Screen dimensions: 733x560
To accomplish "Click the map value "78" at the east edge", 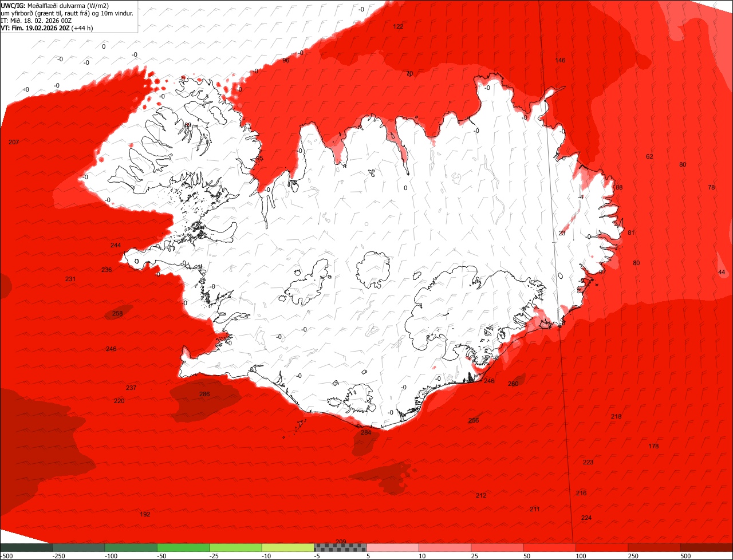I will pyautogui.click(x=711, y=187).
